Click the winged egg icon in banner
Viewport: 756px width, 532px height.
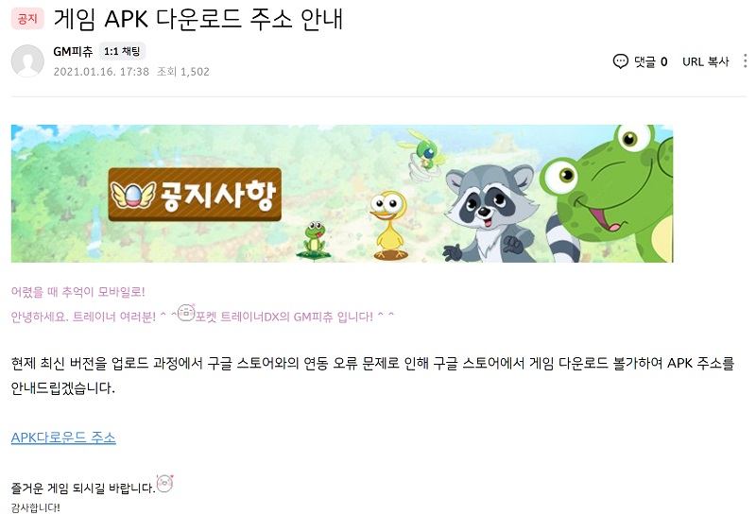click(x=133, y=195)
